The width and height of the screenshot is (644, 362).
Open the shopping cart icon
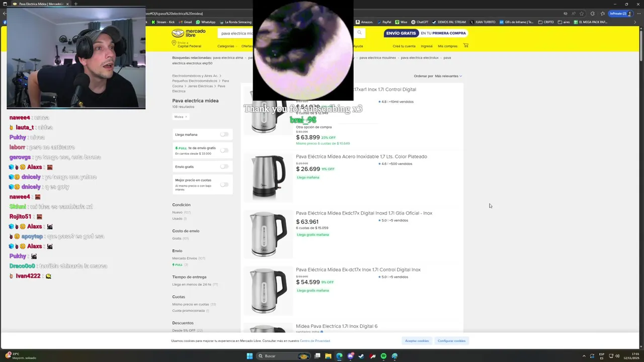(x=465, y=46)
